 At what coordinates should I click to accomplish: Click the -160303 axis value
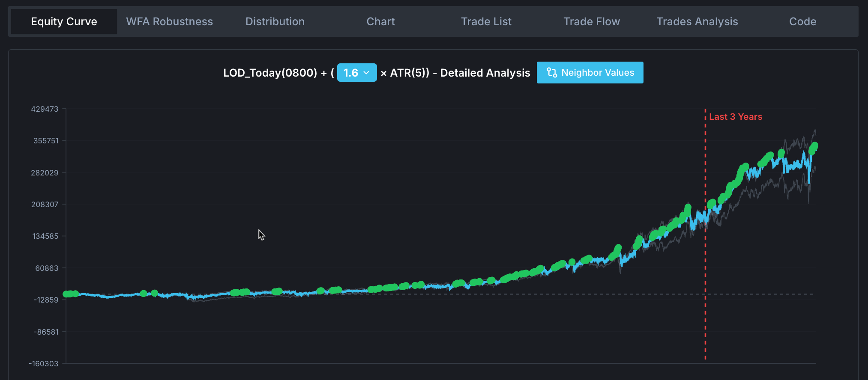tap(44, 364)
